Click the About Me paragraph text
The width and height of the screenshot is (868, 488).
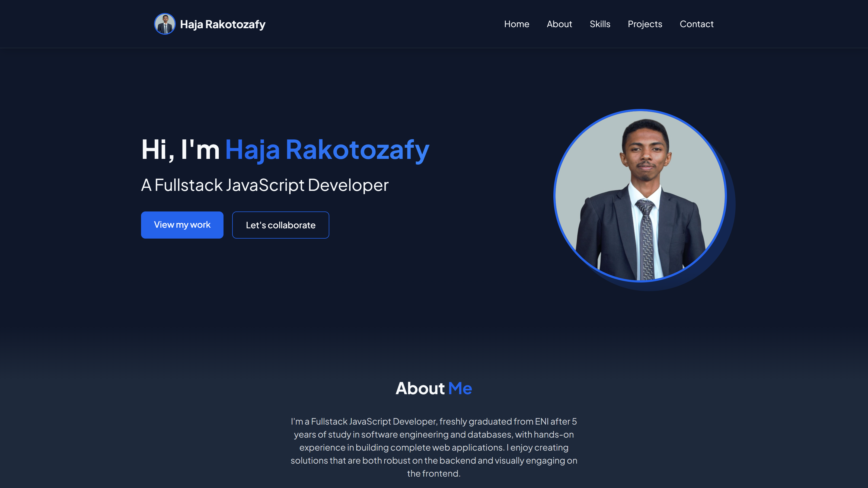434,447
